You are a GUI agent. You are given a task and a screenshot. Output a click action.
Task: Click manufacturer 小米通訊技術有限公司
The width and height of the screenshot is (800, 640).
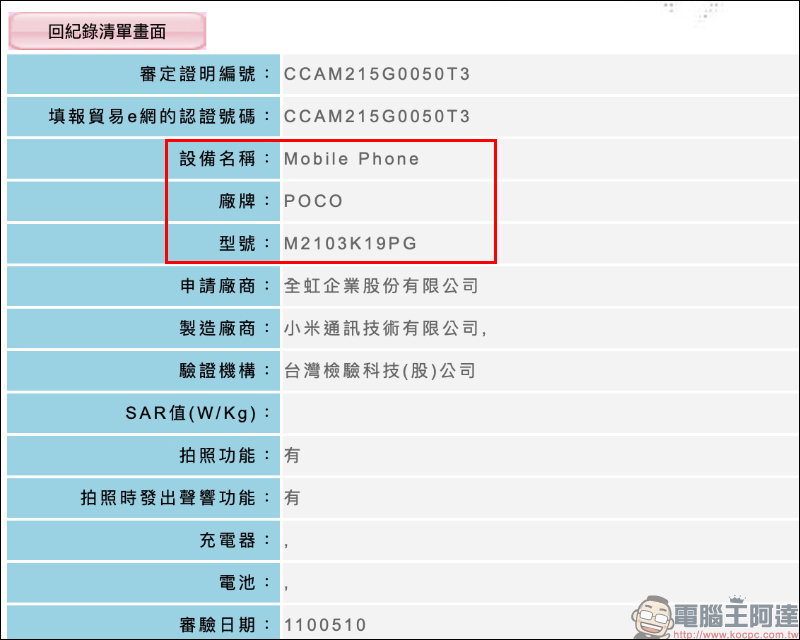coord(384,329)
